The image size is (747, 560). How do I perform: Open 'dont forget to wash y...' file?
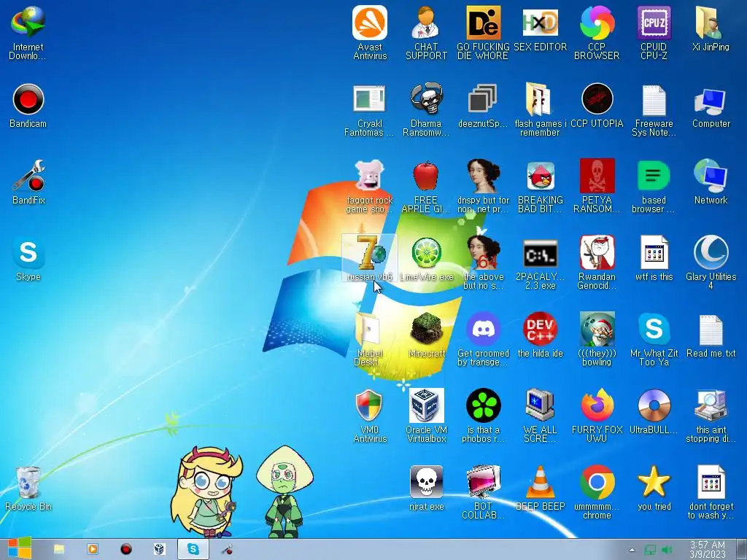(x=711, y=494)
